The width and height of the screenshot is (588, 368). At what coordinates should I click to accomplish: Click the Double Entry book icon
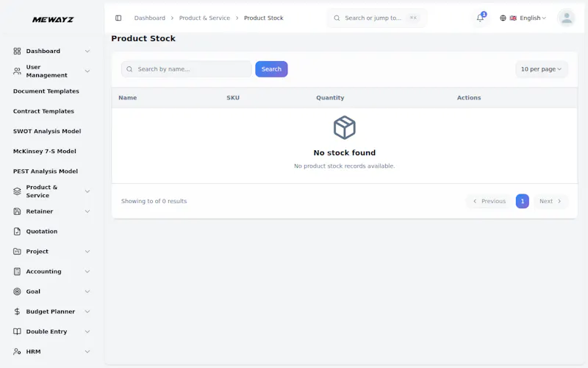[x=17, y=332]
